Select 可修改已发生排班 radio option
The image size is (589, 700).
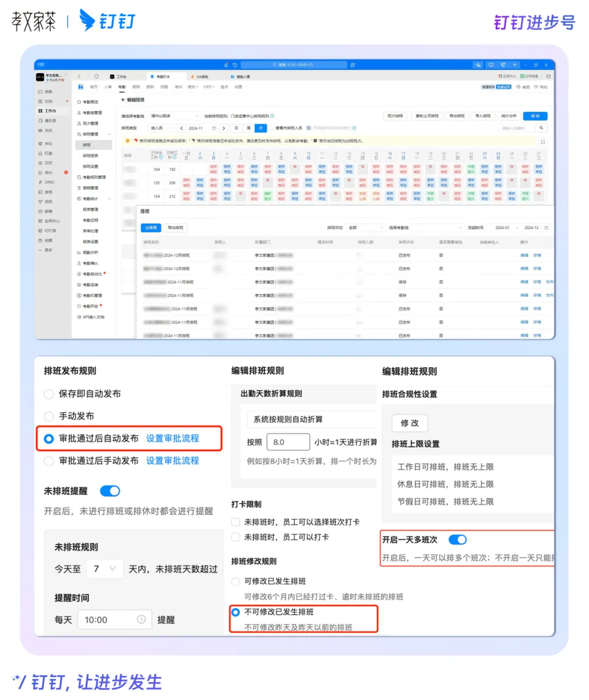236,582
